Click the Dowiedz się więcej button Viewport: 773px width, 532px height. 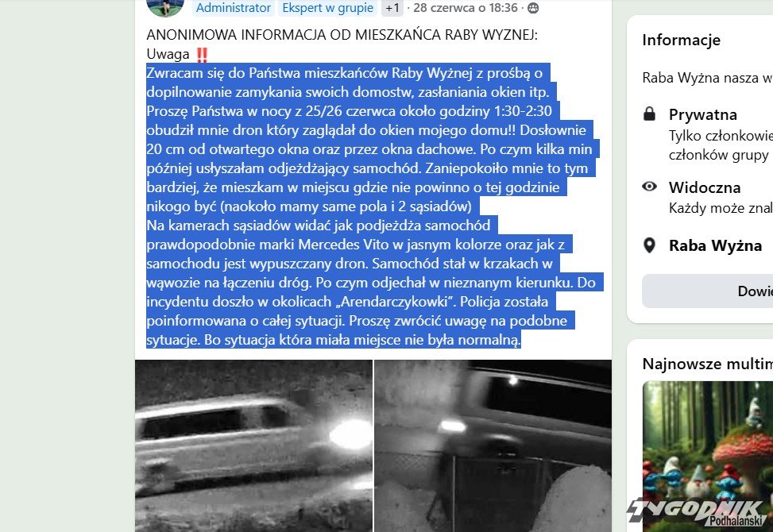pos(707,291)
